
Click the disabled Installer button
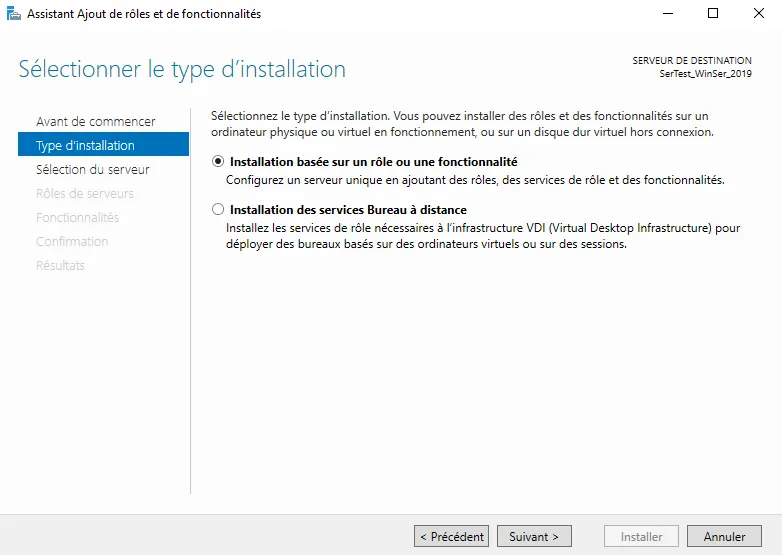coord(641,536)
